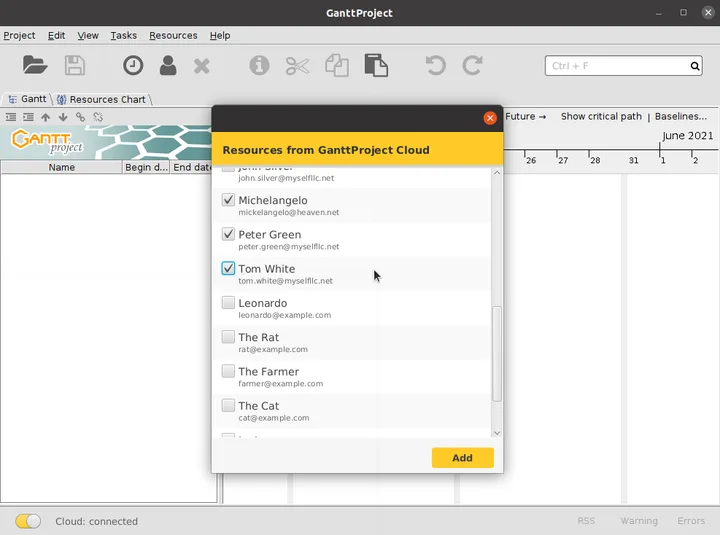
Task: Click the Begin date column header
Action: [146, 167]
